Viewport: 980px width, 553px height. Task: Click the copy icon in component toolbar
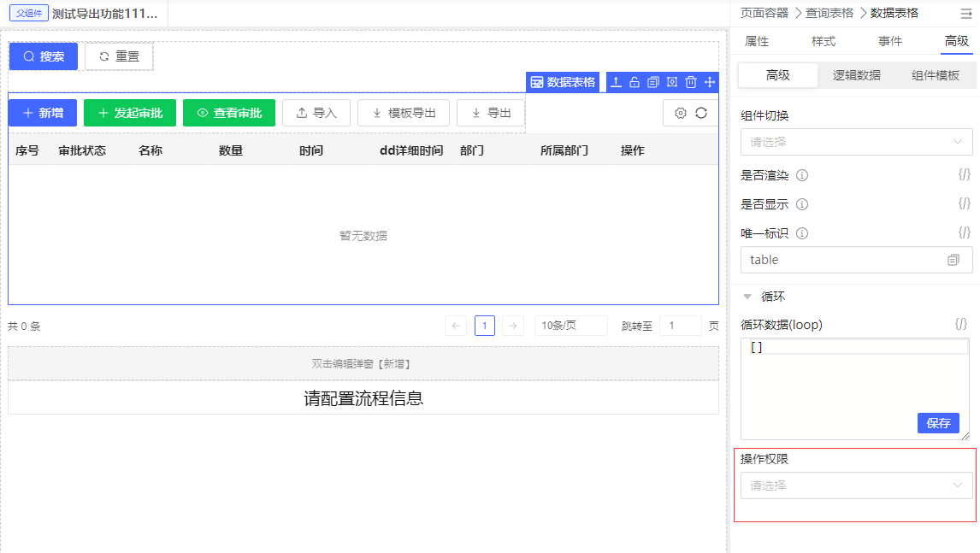point(653,82)
